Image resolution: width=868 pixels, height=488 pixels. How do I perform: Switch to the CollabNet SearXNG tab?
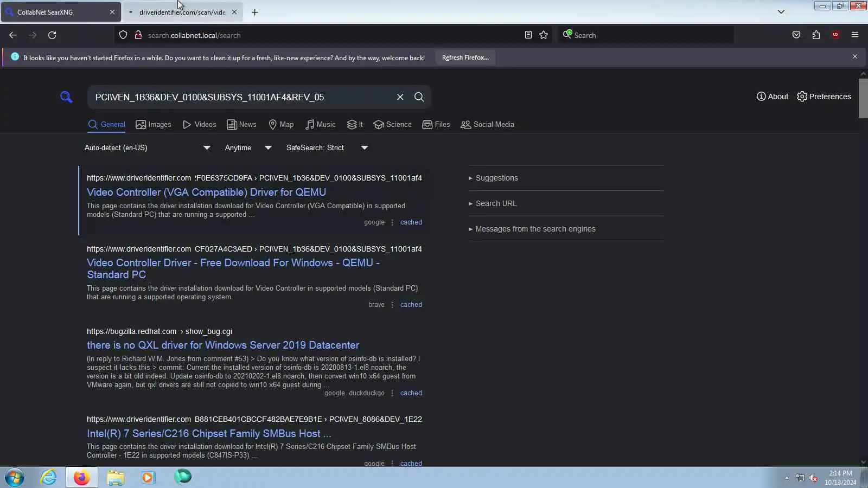pos(61,12)
